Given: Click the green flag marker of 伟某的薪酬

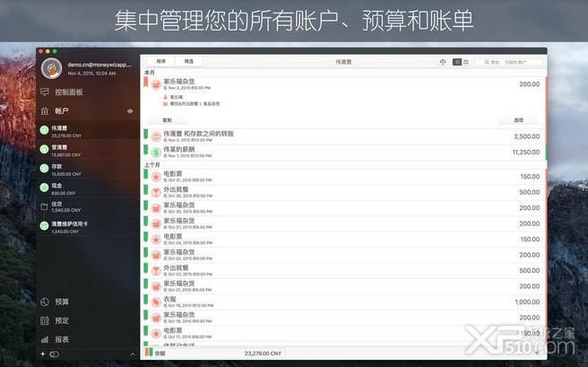Looking at the screenshot, I should 146,150.
